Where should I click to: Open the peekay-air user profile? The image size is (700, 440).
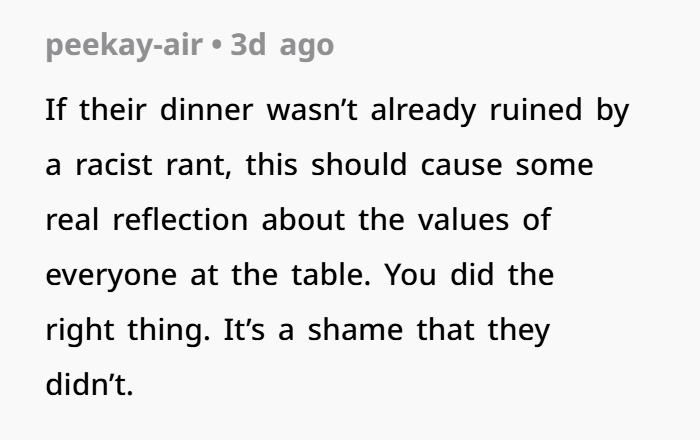tap(123, 46)
